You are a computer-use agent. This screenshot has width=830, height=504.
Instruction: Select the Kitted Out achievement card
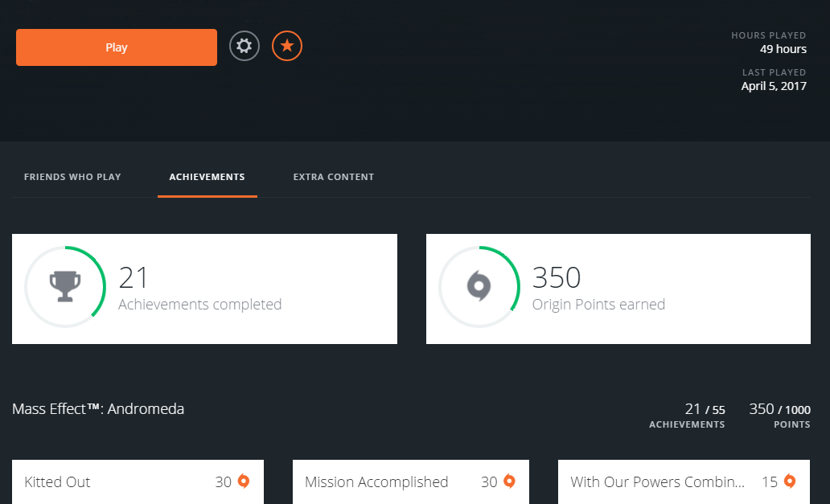138,481
